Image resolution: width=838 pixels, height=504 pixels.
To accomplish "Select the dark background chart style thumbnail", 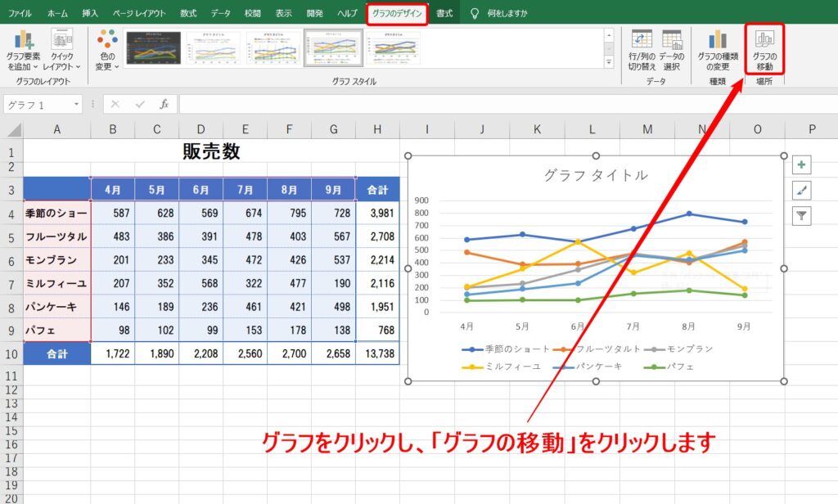I will pyautogui.click(x=153, y=47).
